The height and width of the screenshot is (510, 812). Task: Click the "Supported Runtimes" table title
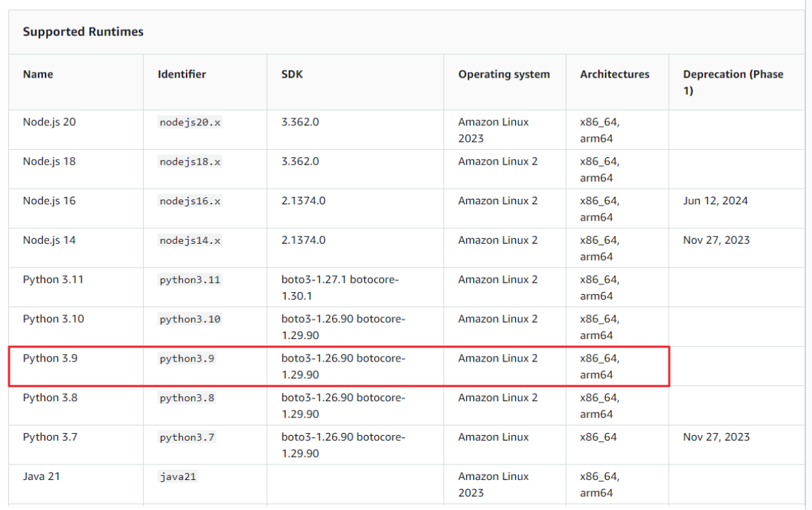pos(83,31)
